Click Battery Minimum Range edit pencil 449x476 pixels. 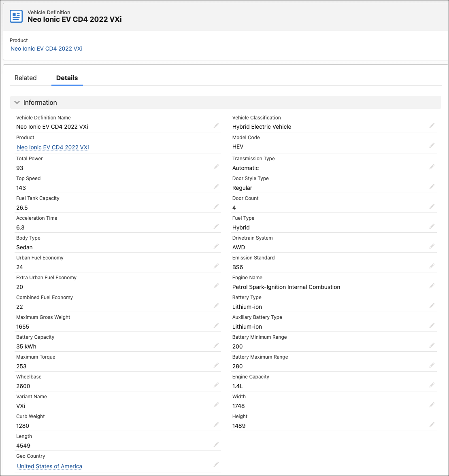[432, 345]
